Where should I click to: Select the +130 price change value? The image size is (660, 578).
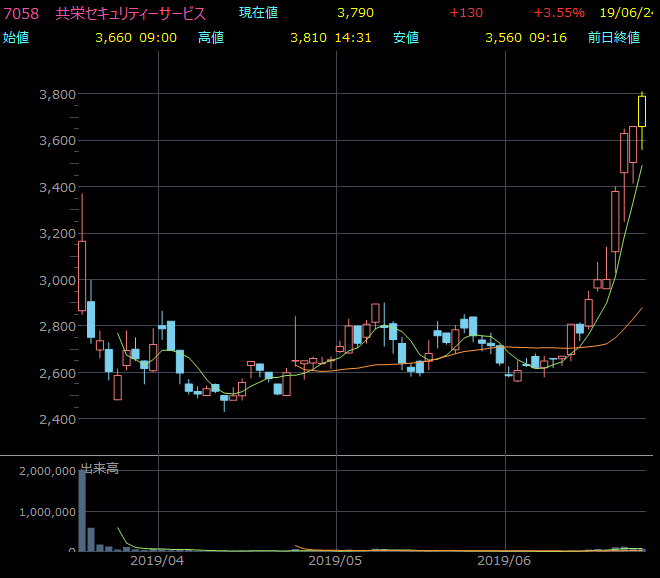point(466,13)
